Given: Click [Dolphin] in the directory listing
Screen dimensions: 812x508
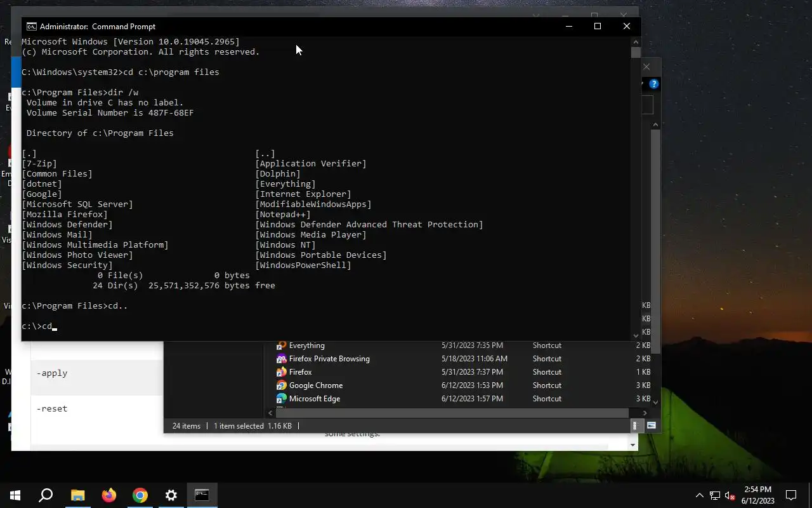Looking at the screenshot, I should click(278, 174).
